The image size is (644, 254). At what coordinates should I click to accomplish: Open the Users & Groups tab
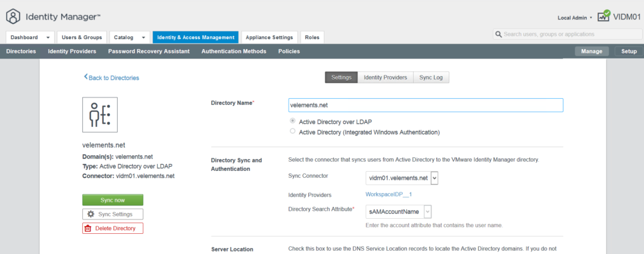[x=82, y=37]
